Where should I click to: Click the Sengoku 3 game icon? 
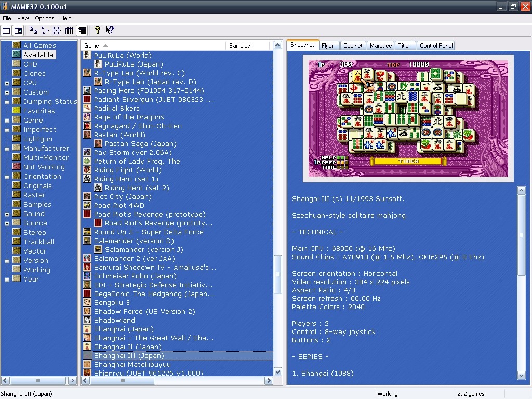point(87,302)
